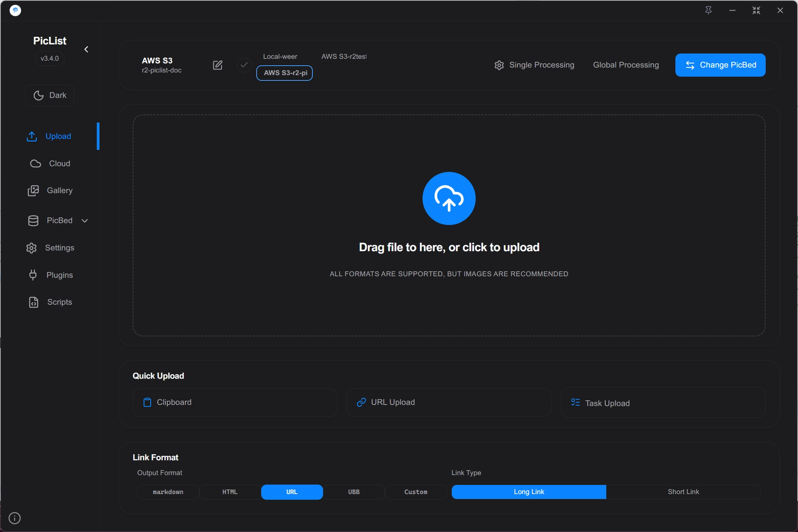Open the Cloud page in the sidebar
This screenshot has width=798, height=532.
tap(51, 164)
